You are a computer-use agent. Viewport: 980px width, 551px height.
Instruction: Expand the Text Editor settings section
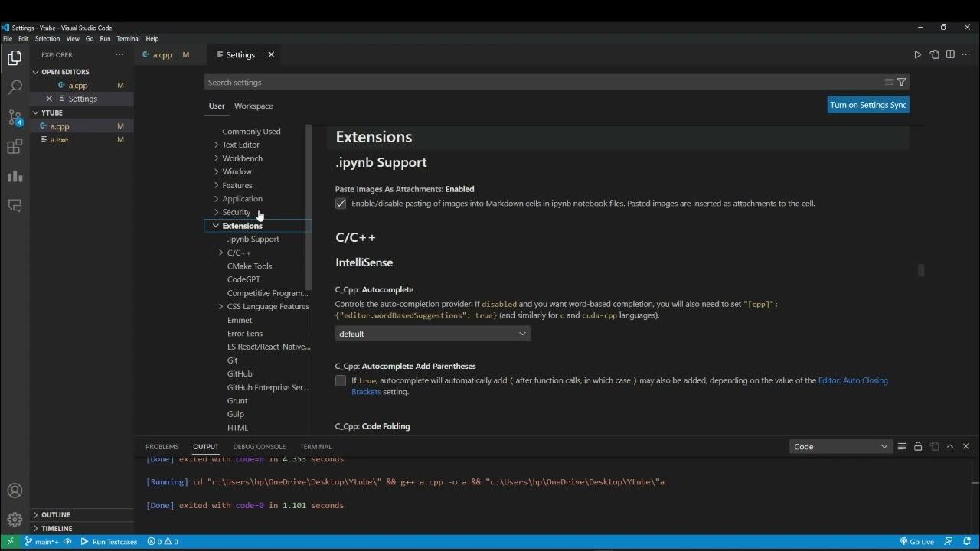click(240, 145)
